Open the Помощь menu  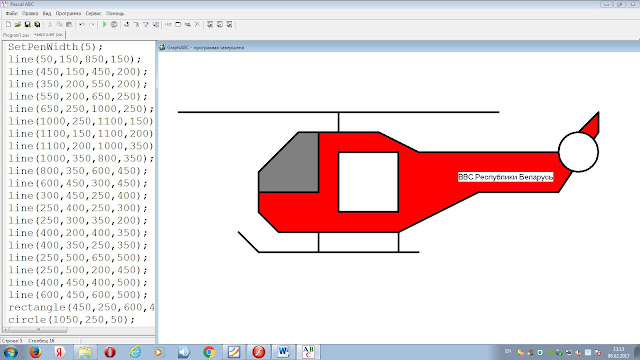pyautogui.click(x=115, y=13)
